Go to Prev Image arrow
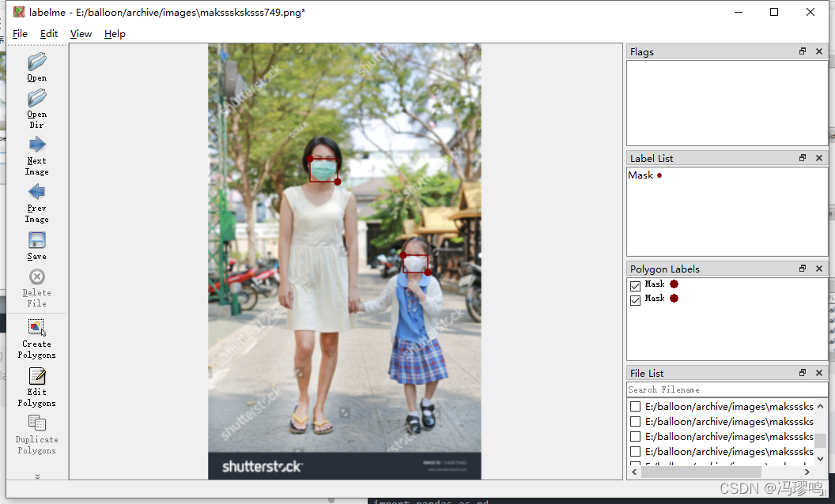The height and width of the screenshot is (504, 835). coord(36,192)
